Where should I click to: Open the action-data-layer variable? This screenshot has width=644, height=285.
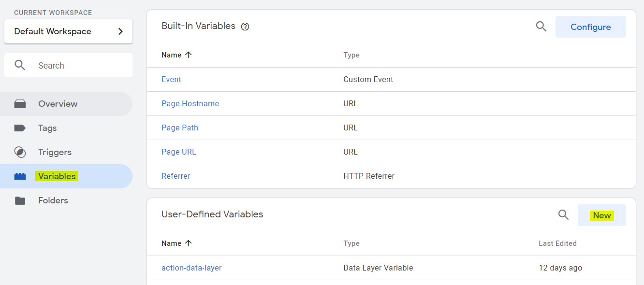191,268
